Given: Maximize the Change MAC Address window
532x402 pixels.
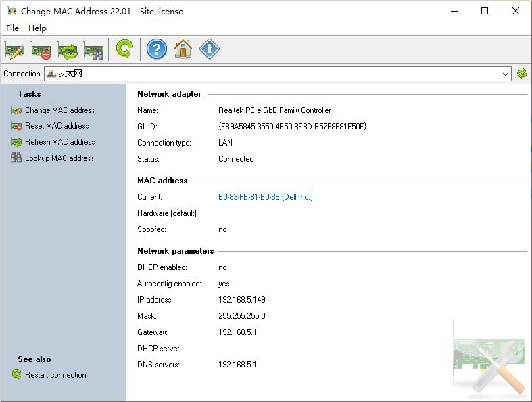Looking at the screenshot, I should coord(485,11).
